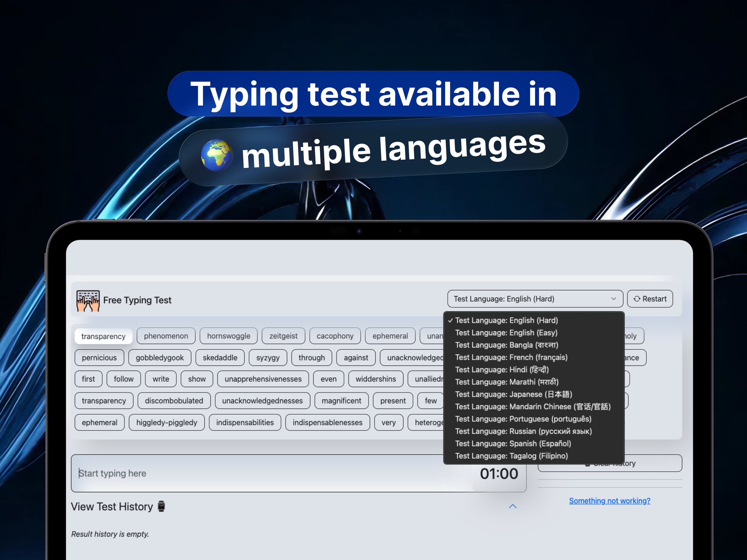
Task: Click the refresh icon inside the Restart button
Action: pyautogui.click(x=638, y=299)
